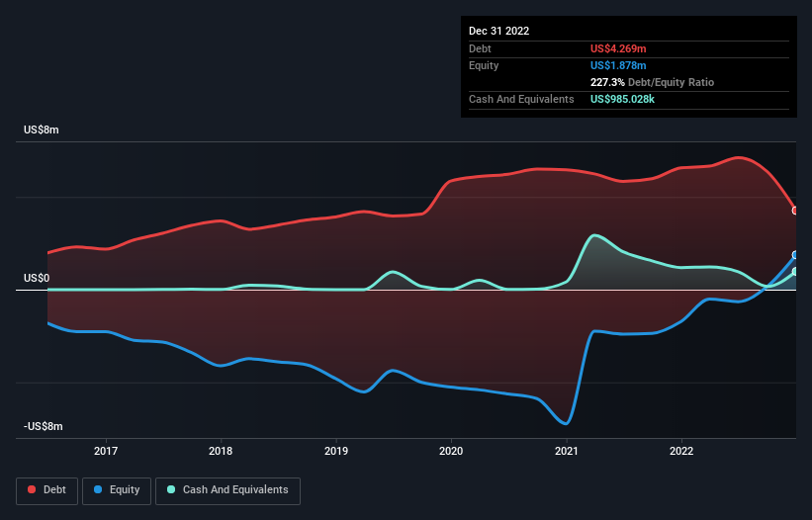Select the blue Equity endpoint marker on chart

795,255
